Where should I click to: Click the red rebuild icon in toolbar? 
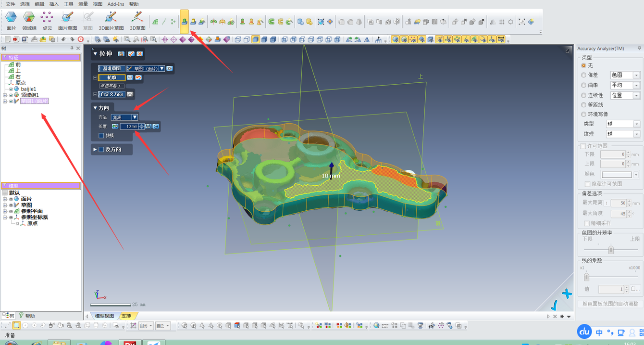[81, 39]
